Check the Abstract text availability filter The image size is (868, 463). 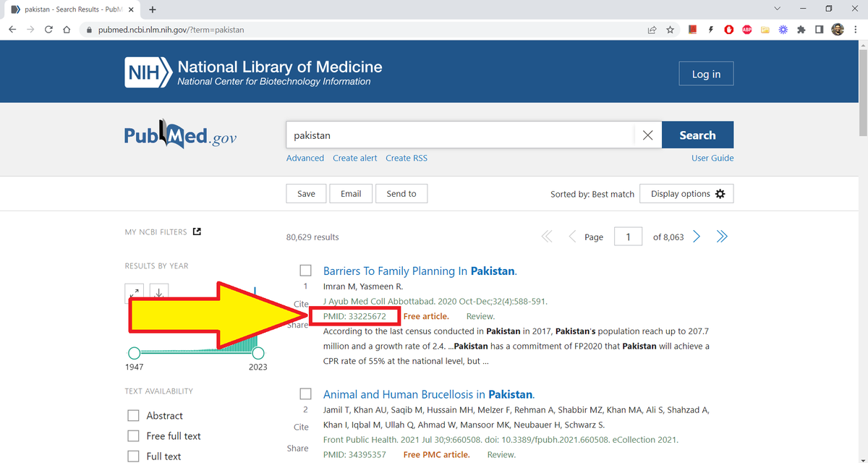(133, 415)
